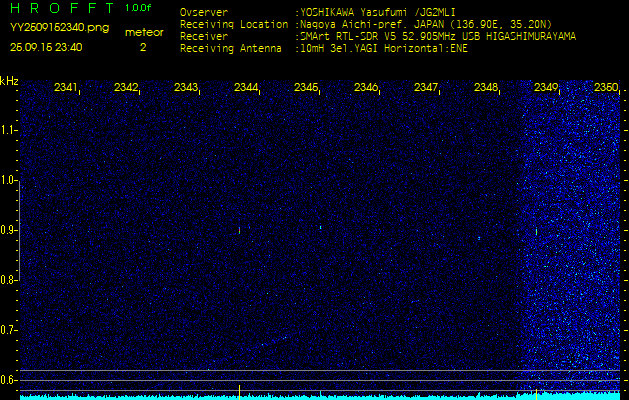
Task: Click the date stamp 26.09.15 23:40
Action: 46,46
